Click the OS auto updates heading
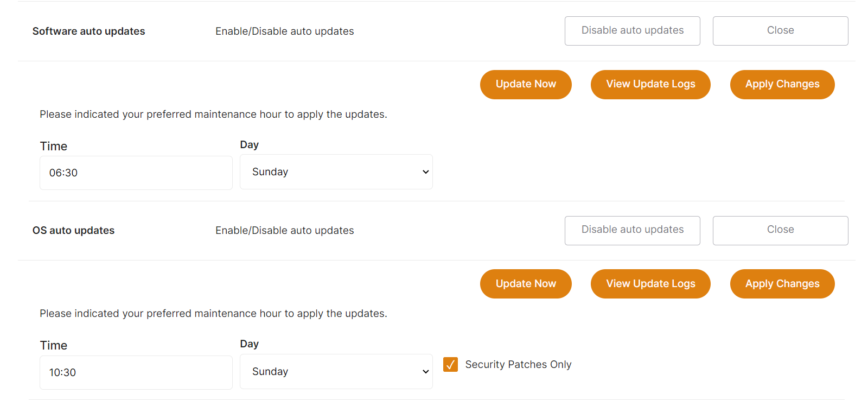868x400 pixels. click(x=73, y=231)
